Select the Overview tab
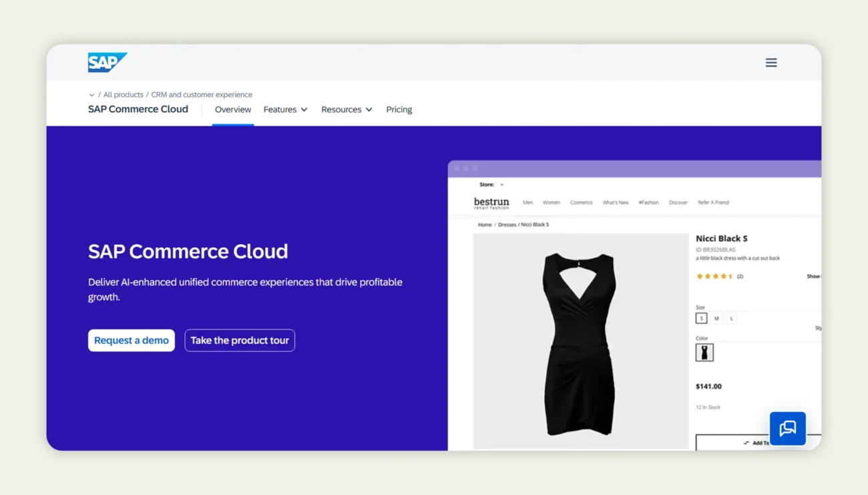This screenshot has width=868, height=495. (x=232, y=110)
